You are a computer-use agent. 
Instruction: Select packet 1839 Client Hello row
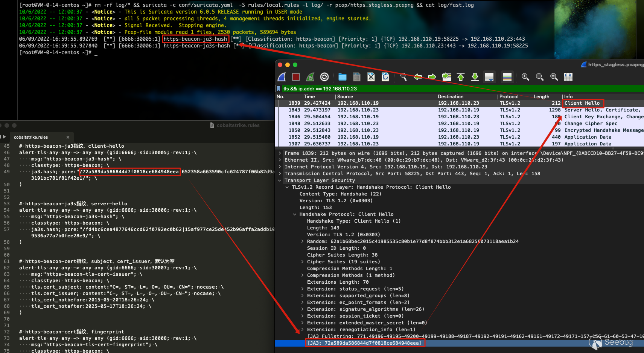pyautogui.click(x=460, y=103)
